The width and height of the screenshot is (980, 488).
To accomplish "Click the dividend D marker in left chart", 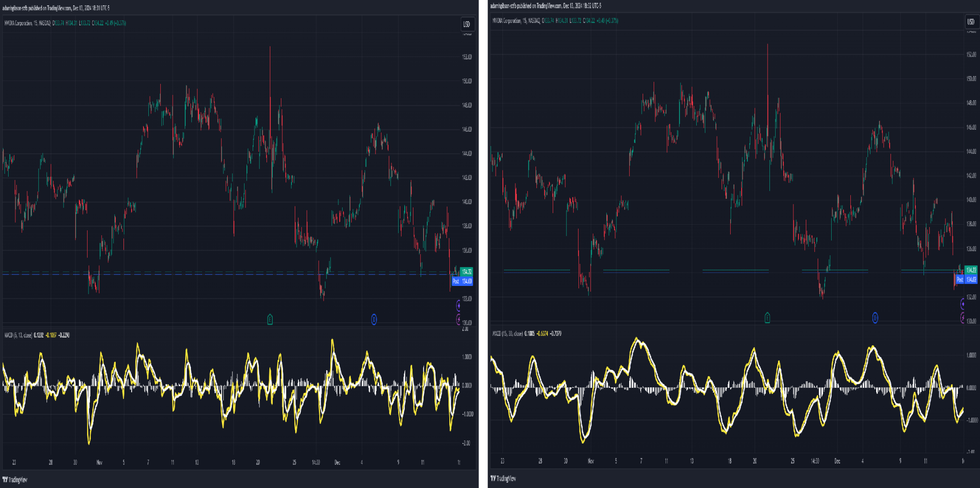I will point(374,319).
